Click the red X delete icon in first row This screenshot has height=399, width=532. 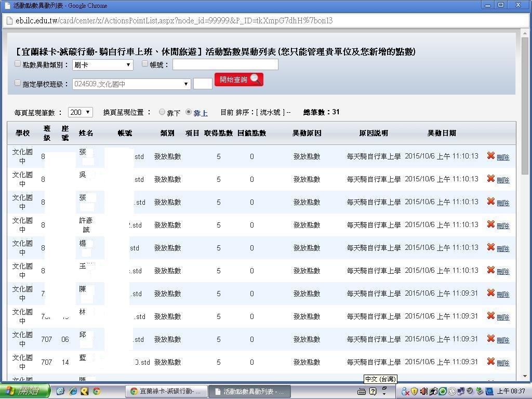[490, 156]
